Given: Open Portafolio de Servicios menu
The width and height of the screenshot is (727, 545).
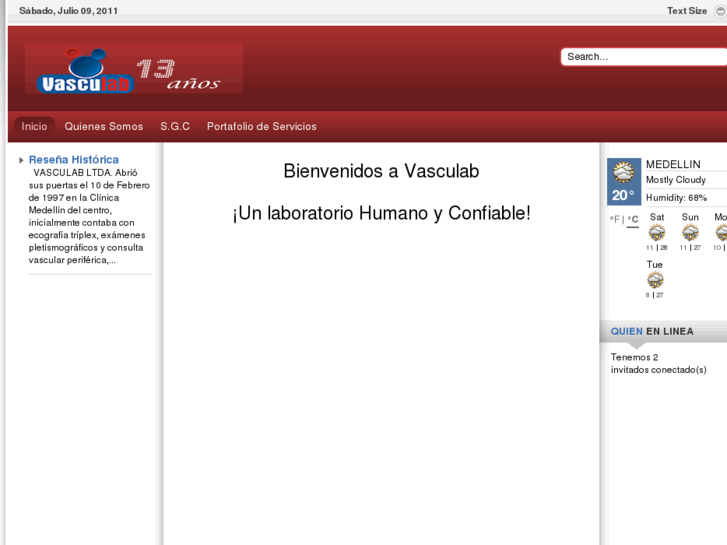Looking at the screenshot, I should tap(261, 126).
